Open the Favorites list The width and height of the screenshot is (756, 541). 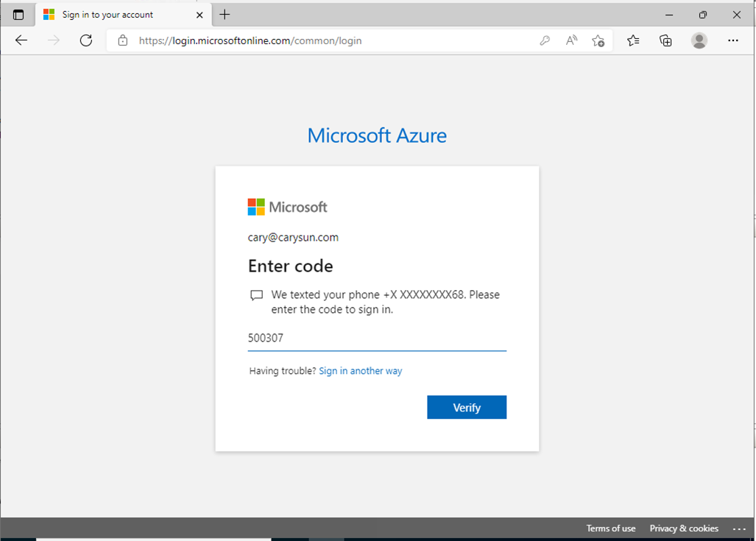(633, 40)
